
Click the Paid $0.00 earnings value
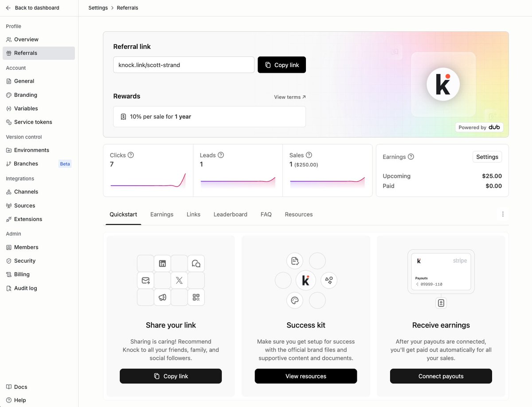pos(494,186)
